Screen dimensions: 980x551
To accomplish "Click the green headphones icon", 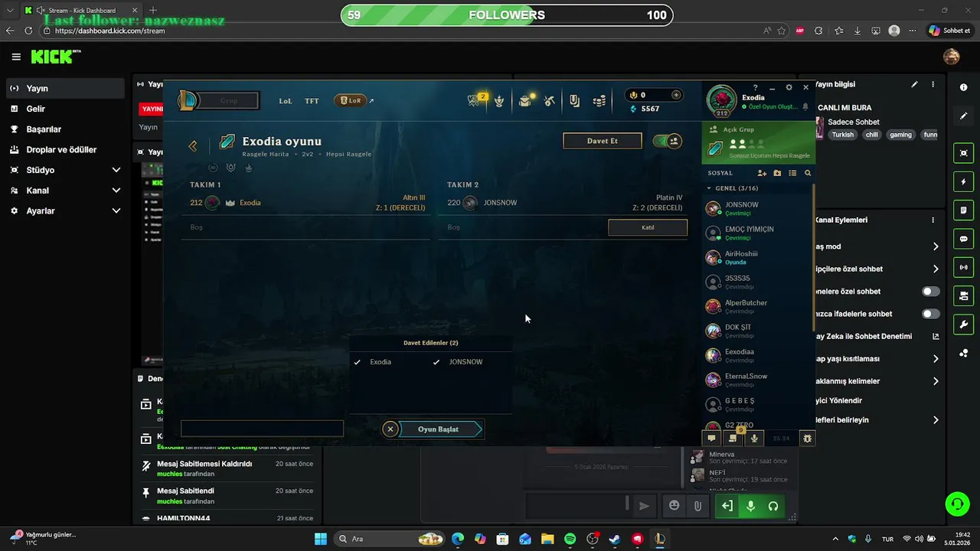I will [x=773, y=506].
